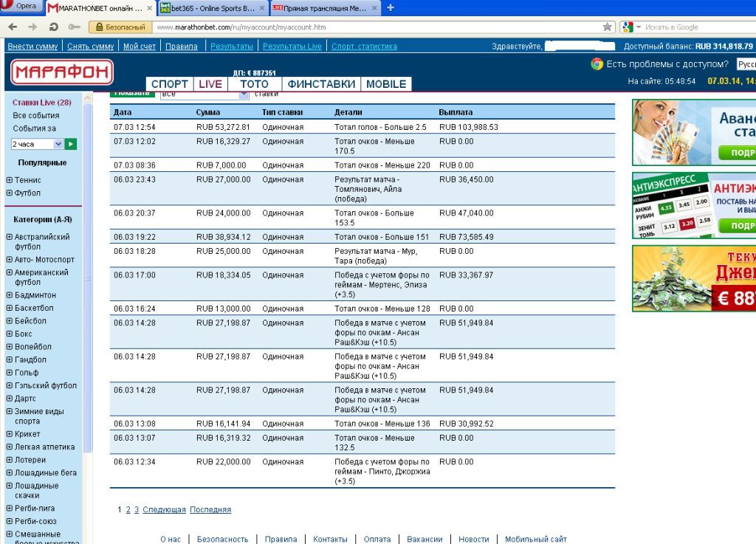Click the Снять сумму link
The width and height of the screenshot is (756, 544).
pyautogui.click(x=91, y=47)
